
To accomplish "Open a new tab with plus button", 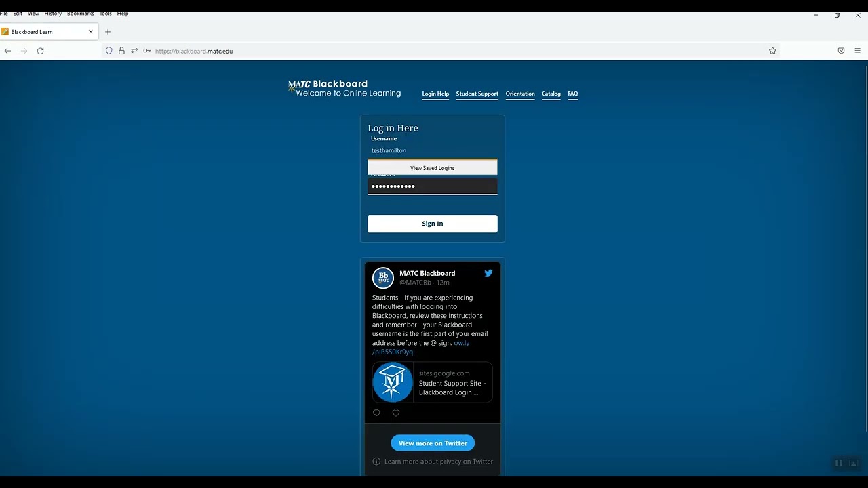I will (x=107, y=32).
